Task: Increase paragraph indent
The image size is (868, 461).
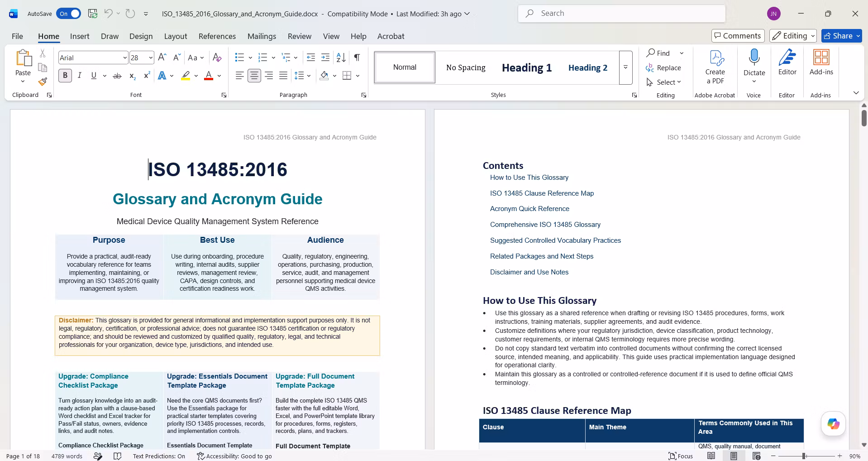Action: [325, 58]
